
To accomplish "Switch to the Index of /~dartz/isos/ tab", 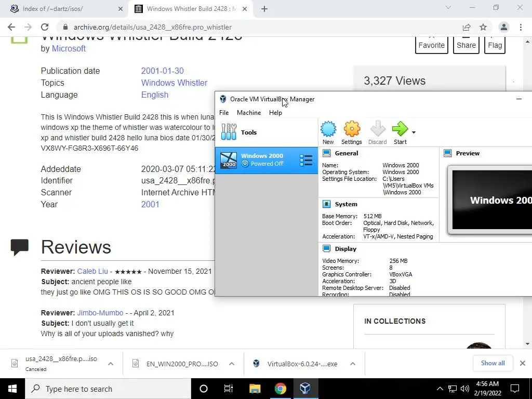I will (x=64, y=9).
